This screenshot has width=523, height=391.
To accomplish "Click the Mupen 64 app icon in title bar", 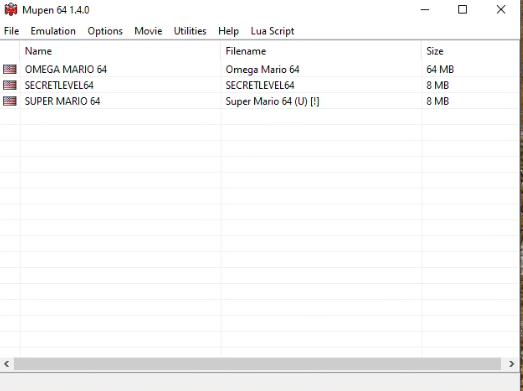I will pos(11,10).
